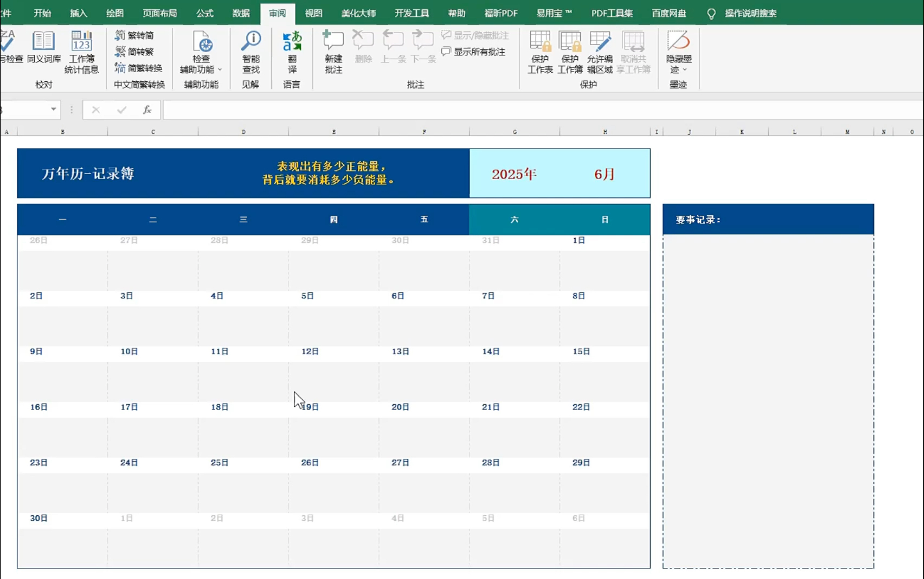Toggle Show All Comments (显示所有批注)
Image resolution: width=924 pixels, height=579 pixels.
click(474, 52)
